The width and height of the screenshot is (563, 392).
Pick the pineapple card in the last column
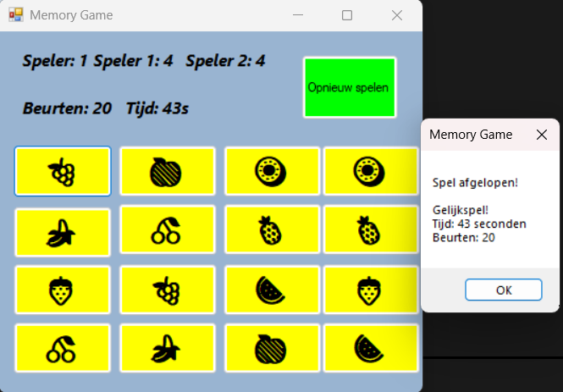(371, 229)
